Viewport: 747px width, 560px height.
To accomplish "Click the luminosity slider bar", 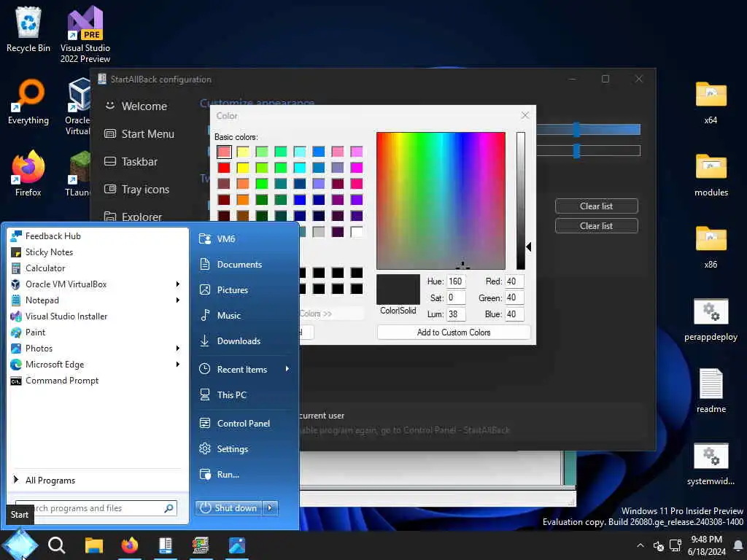I will pyautogui.click(x=521, y=201).
